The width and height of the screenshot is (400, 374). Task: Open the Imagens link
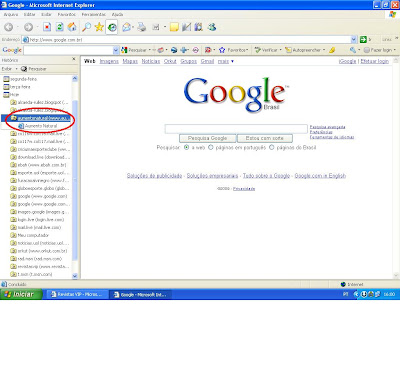click(109, 61)
